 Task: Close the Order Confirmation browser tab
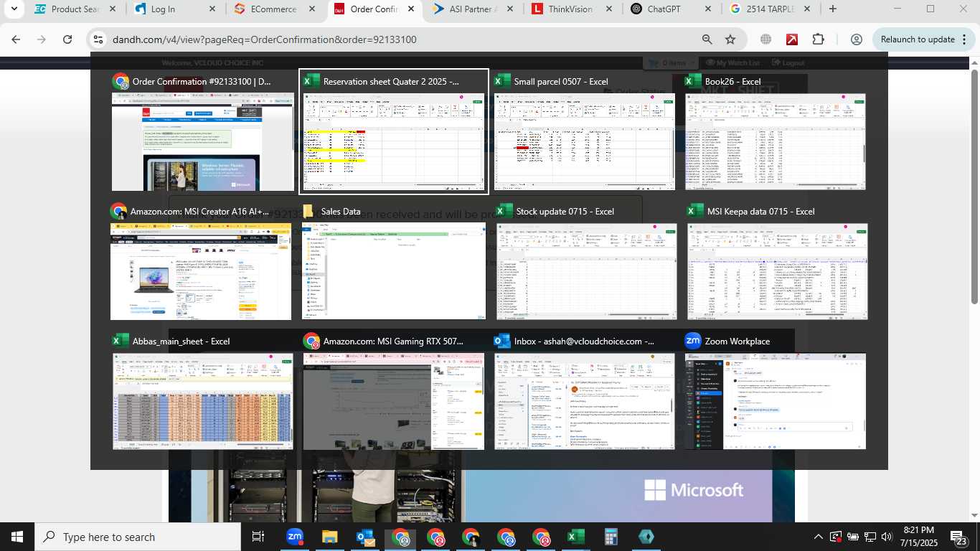(x=410, y=9)
